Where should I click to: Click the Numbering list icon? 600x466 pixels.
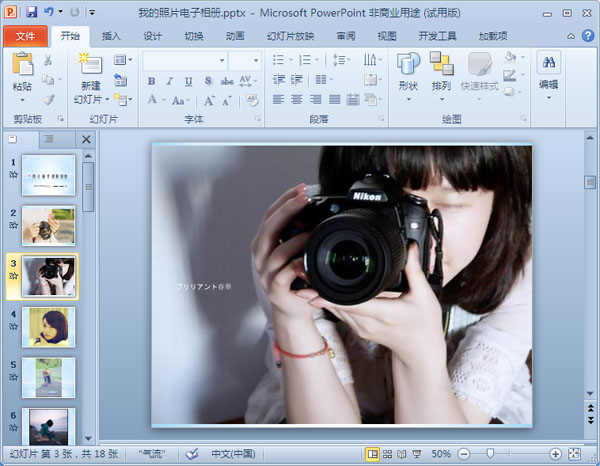pos(305,60)
